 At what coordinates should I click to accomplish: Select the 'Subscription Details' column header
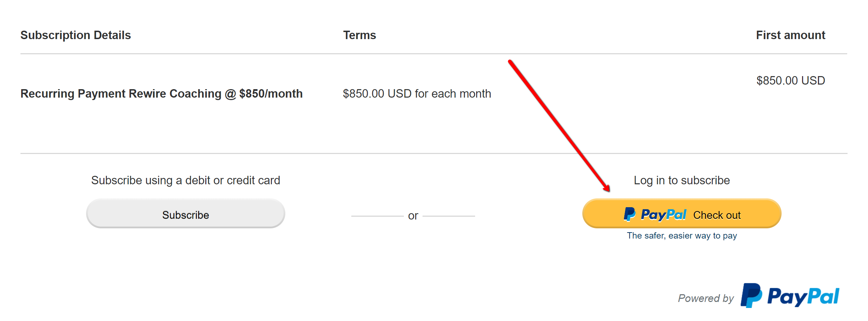[x=75, y=35]
